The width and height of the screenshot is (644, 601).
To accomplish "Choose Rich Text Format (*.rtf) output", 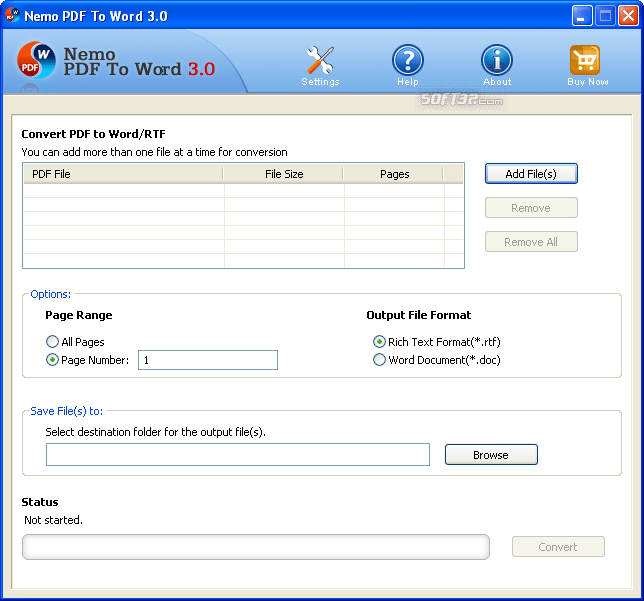I will pos(379,341).
